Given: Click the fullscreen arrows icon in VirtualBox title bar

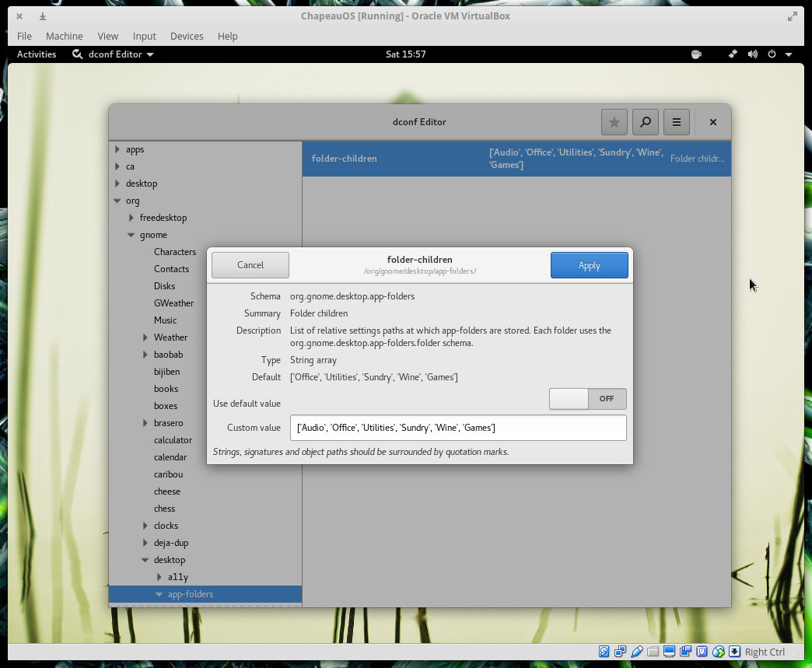Looking at the screenshot, I should tap(793, 16).
